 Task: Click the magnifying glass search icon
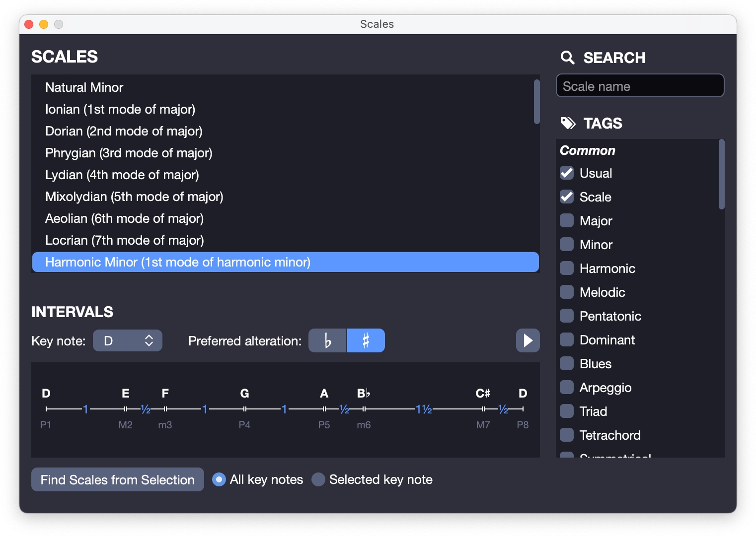568,58
